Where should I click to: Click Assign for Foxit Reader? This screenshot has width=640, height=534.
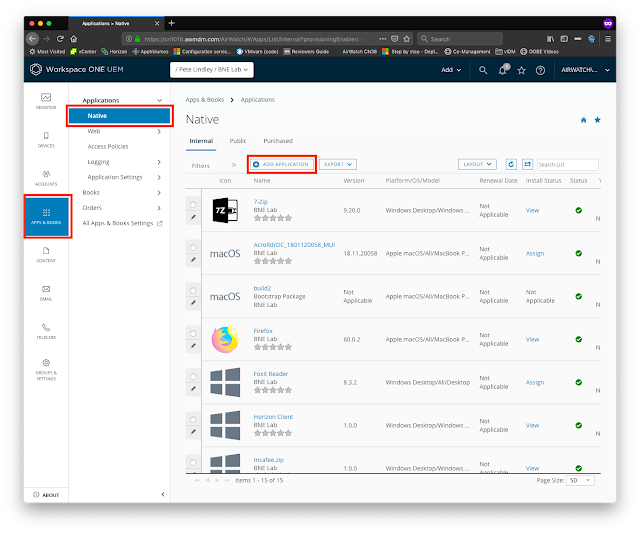535,382
